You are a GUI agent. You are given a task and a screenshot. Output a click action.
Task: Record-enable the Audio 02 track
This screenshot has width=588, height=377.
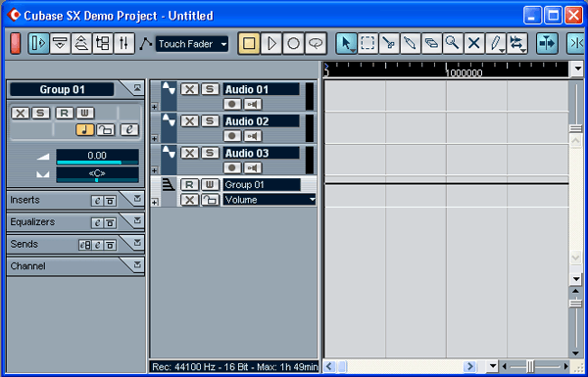232,136
